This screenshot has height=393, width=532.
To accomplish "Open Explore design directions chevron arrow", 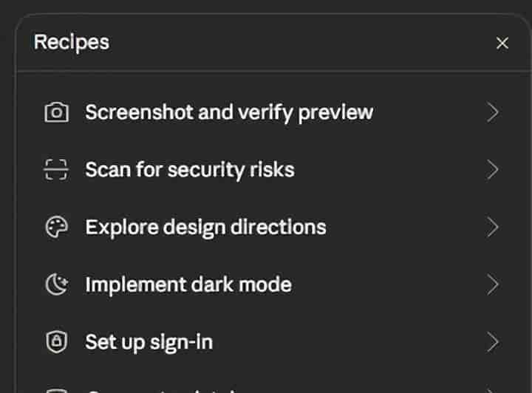I will pyautogui.click(x=493, y=228).
